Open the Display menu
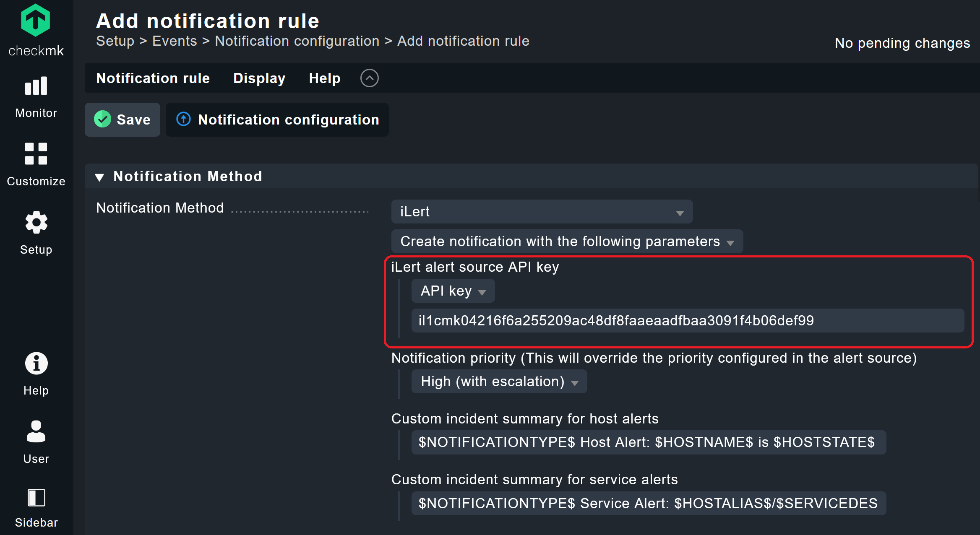Viewport: 980px width, 535px height. point(259,78)
